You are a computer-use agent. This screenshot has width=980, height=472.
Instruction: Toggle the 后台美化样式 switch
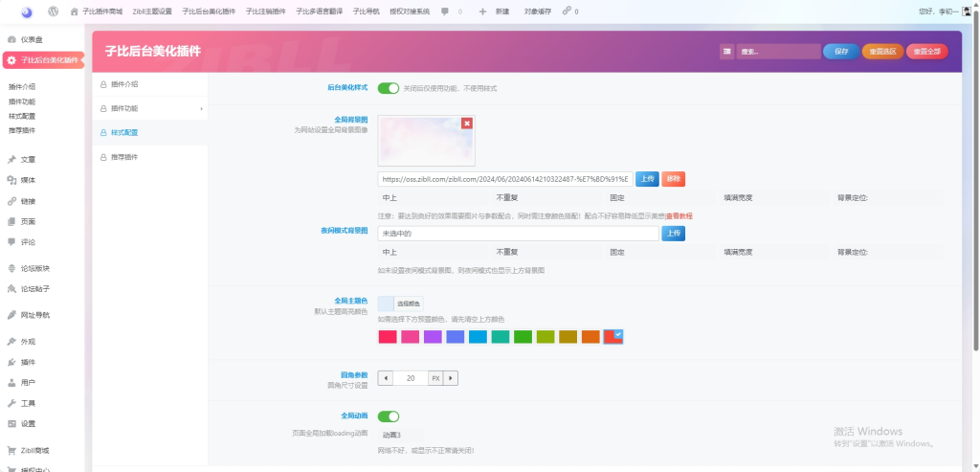[x=388, y=88]
